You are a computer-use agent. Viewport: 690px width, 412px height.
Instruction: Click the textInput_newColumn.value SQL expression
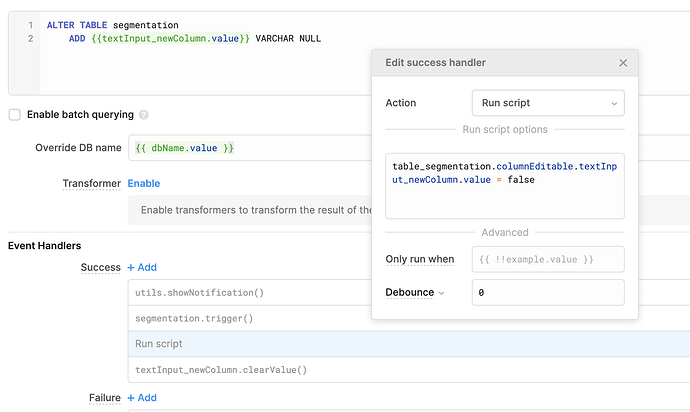coord(170,38)
